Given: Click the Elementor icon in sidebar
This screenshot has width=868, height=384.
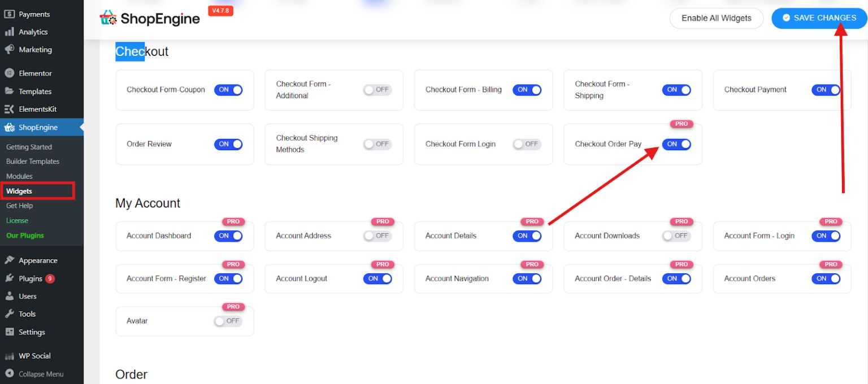Looking at the screenshot, I should [10, 73].
